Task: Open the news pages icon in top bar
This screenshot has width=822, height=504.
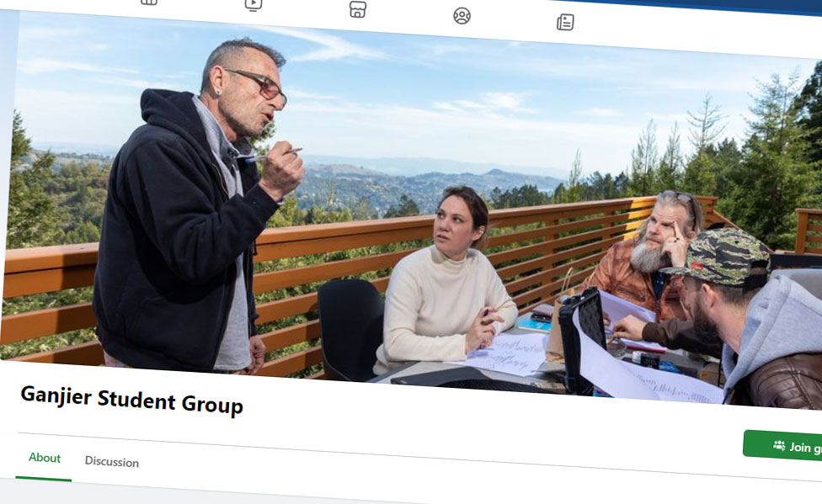Action: point(565,22)
